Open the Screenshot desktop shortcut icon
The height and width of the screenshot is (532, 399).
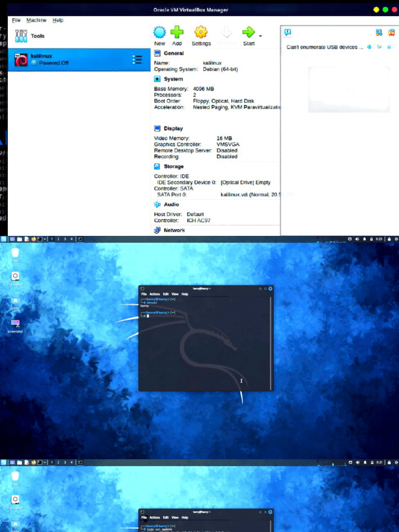tap(15, 324)
